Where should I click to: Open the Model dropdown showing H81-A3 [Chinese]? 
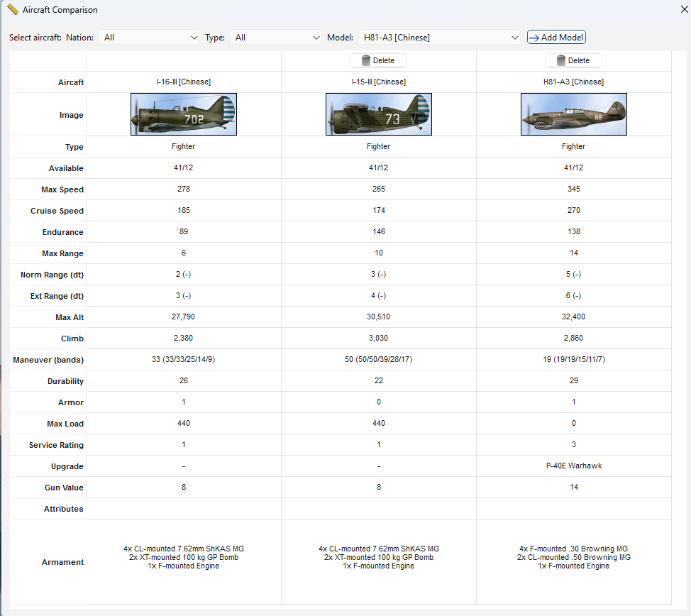pos(439,38)
